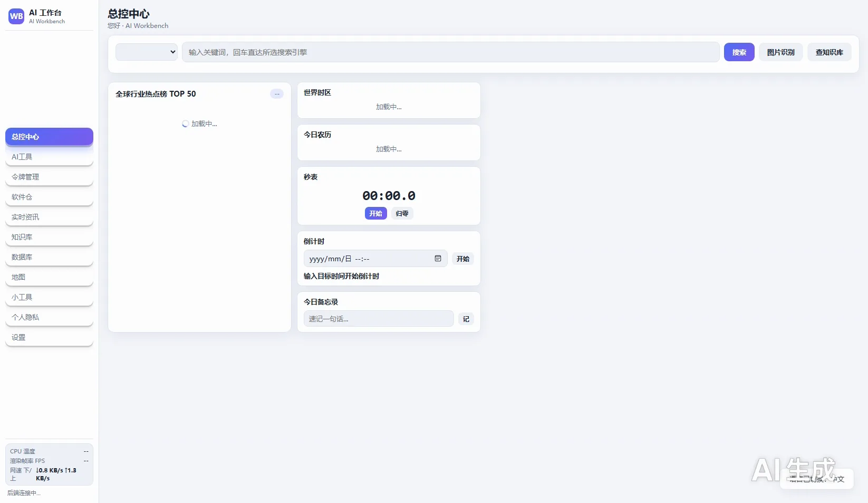
Task: Open the search engine dropdown
Action: tap(147, 52)
